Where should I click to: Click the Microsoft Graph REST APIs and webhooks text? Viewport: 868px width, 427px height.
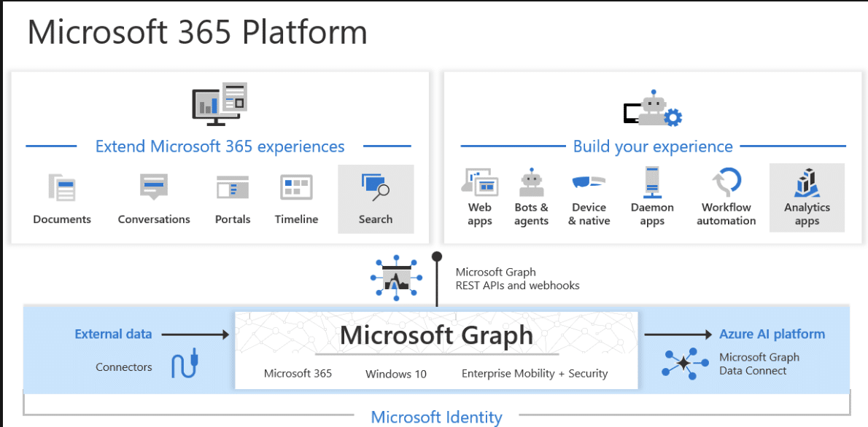(x=518, y=279)
